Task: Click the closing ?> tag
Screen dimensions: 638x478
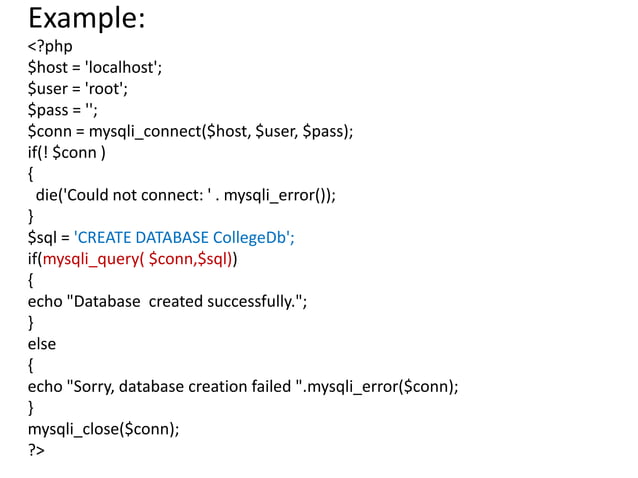Action: tap(36, 450)
